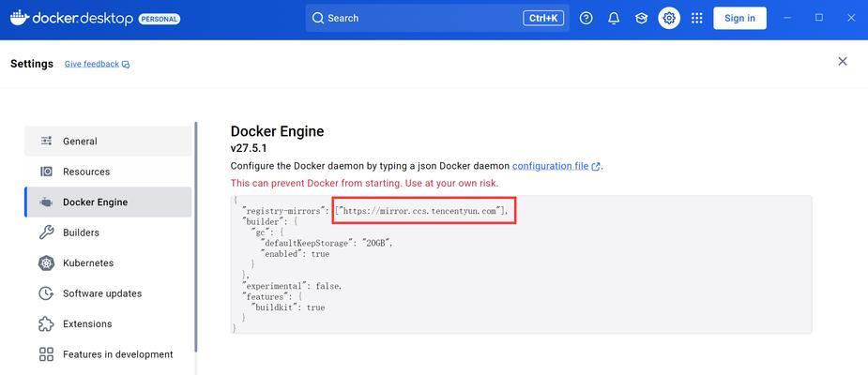Select the Builders settings tab
The width and height of the screenshot is (868, 375).
pyautogui.click(x=108, y=232)
